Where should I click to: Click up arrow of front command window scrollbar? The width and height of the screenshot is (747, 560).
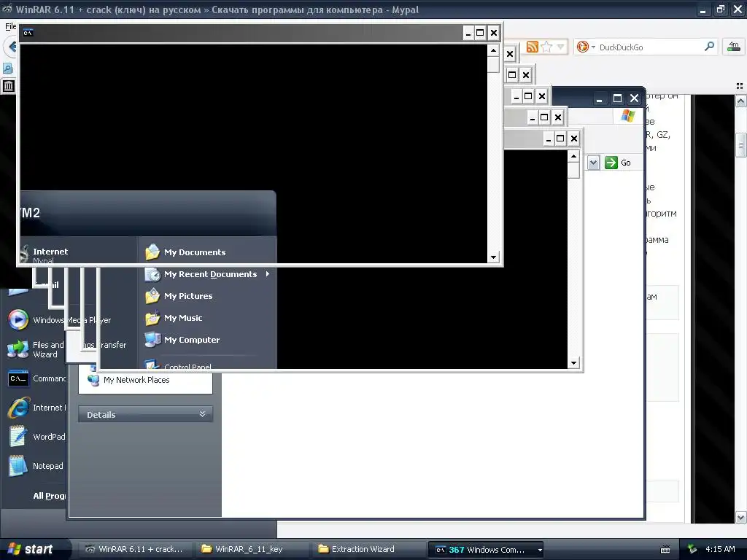pyautogui.click(x=494, y=50)
